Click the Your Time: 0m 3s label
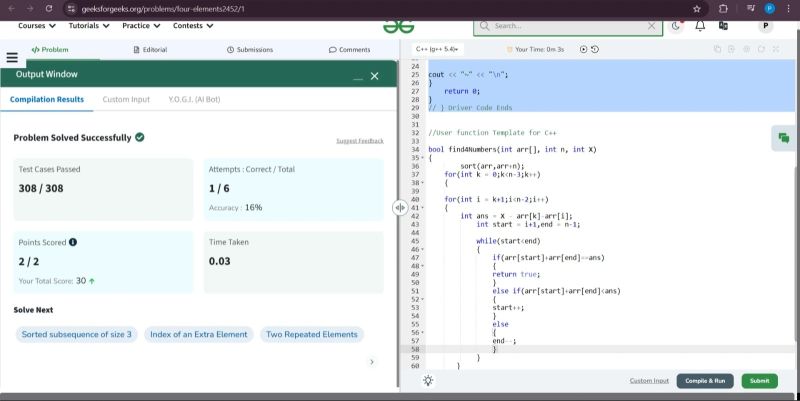 539,49
